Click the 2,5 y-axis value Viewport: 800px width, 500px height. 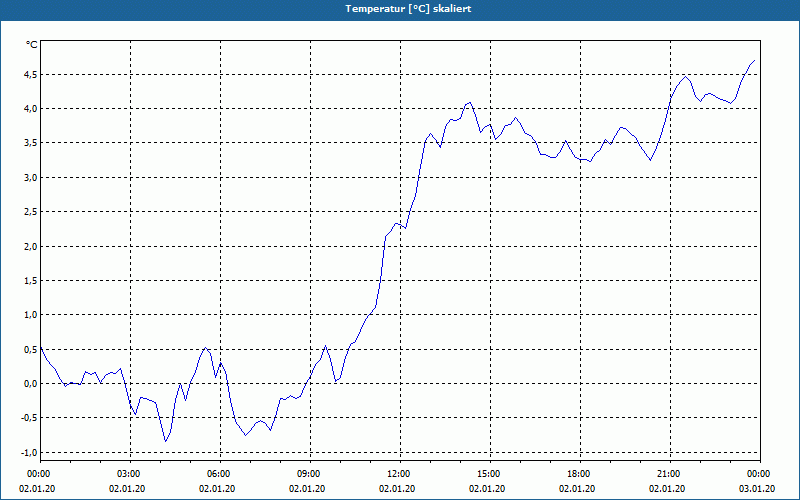(x=31, y=212)
